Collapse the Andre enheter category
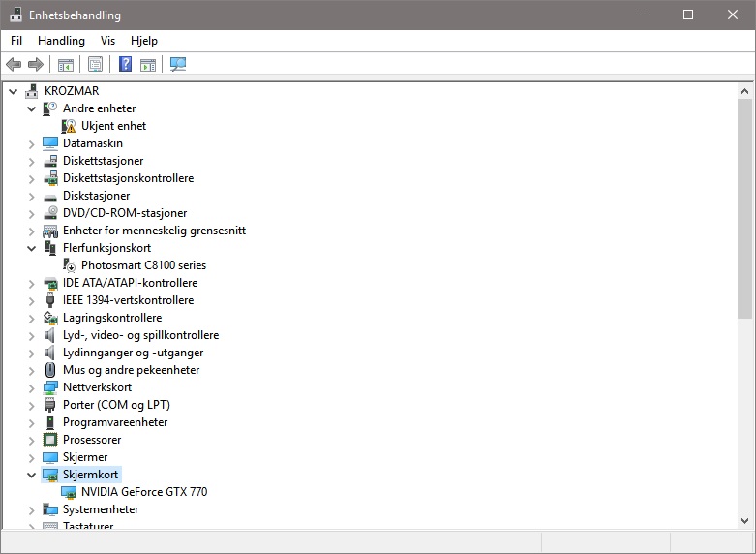756x554 pixels. [31, 108]
